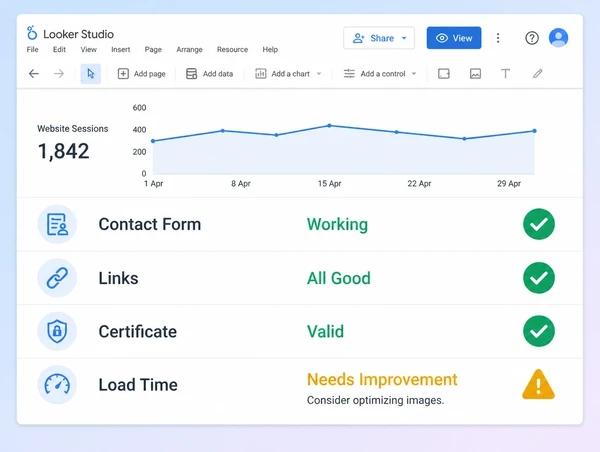Image resolution: width=600 pixels, height=452 pixels.
Task: Open the Help menu
Action: click(x=270, y=49)
